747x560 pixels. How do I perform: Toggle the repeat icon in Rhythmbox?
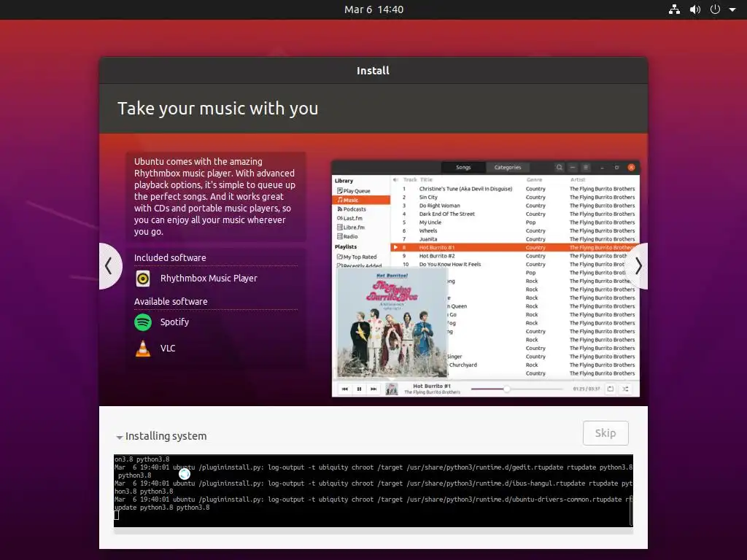(611, 389)
